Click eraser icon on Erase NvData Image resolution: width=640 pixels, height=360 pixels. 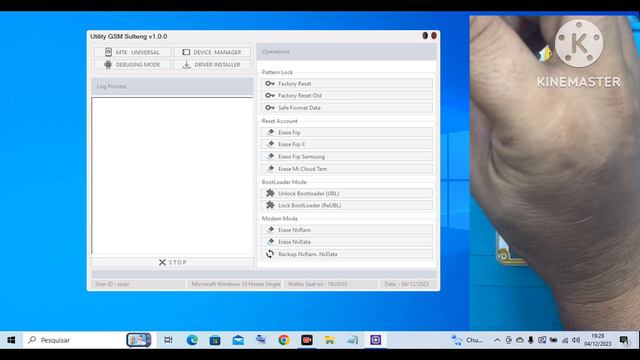[270, 242]
